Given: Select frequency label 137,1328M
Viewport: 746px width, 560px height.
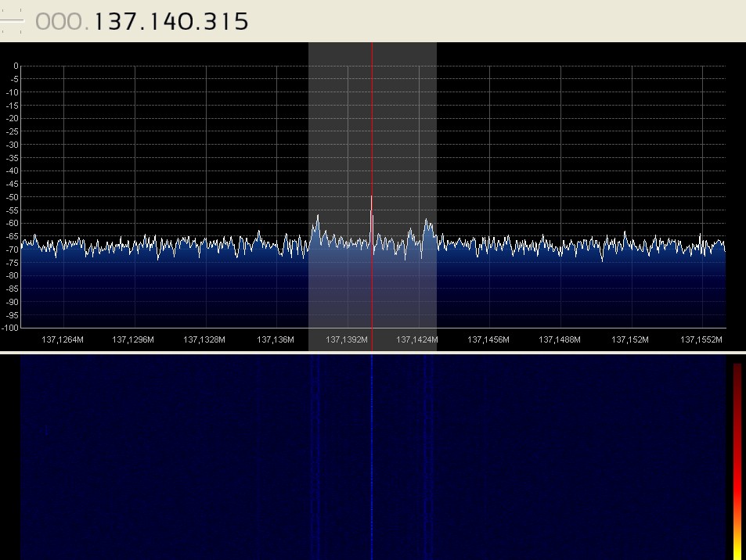Looking at the screenshot, I should [x=204, y=340].
